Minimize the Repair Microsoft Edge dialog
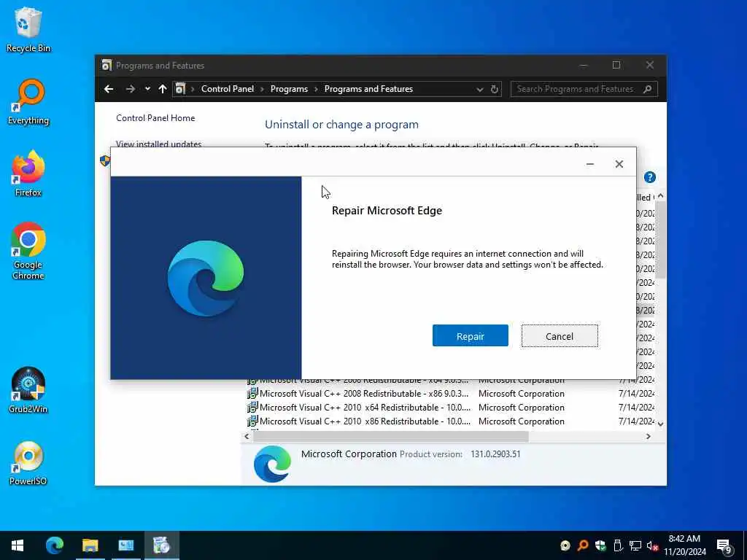 click(589, 164)
